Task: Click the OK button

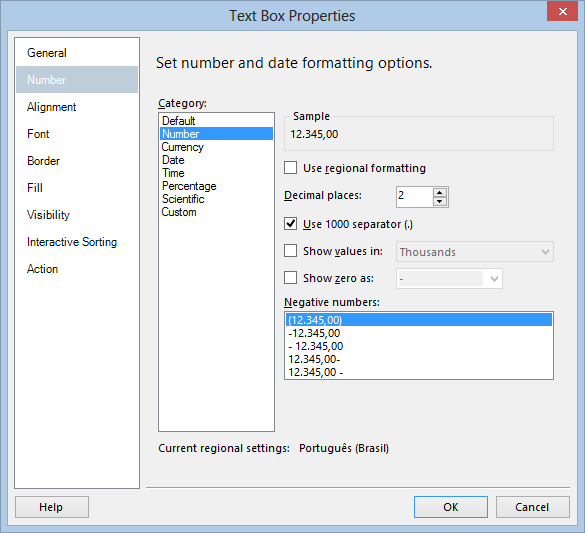Action: point(451,507)
